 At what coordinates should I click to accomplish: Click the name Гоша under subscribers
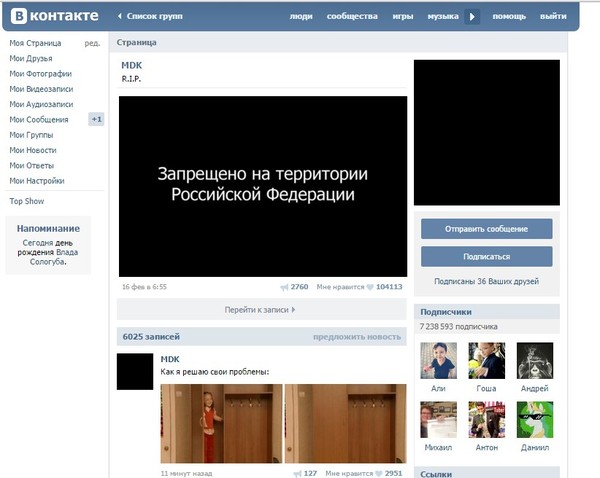coord(486,388)
